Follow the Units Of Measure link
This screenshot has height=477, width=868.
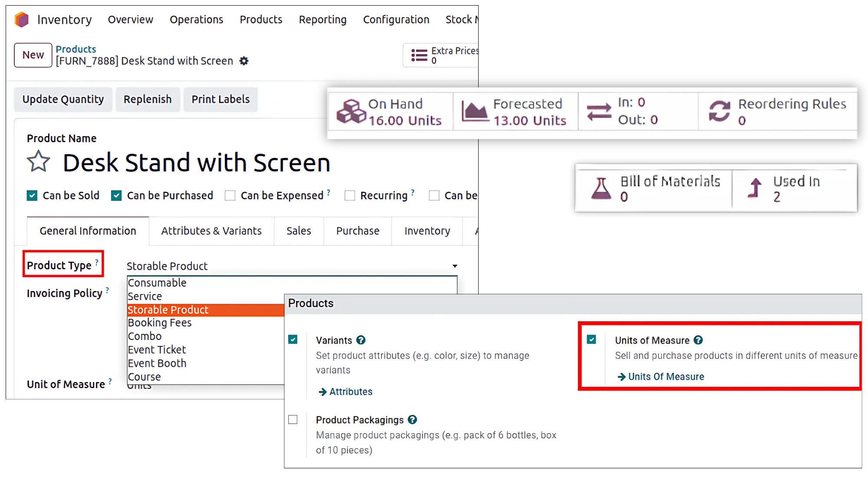click(x=666, y=376)
